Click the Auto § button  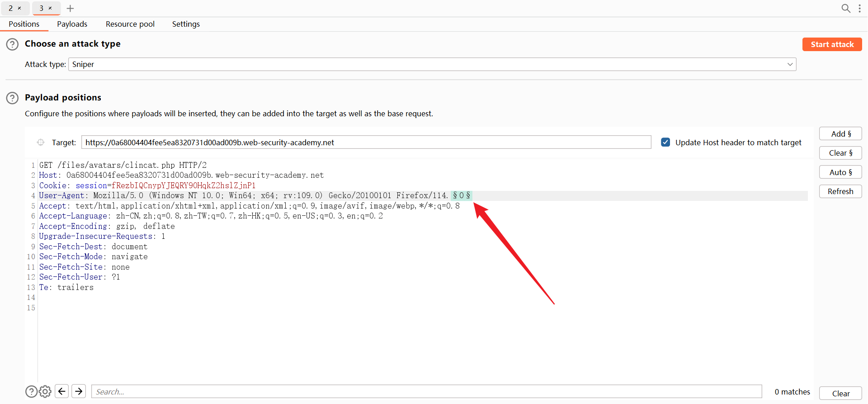pos(840,172)
